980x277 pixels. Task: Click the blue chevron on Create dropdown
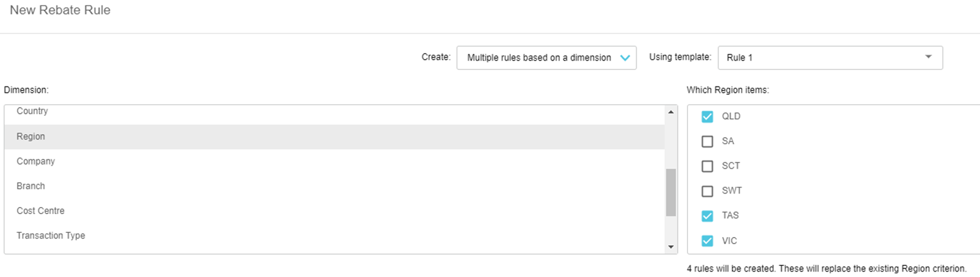tap(625, 58)
